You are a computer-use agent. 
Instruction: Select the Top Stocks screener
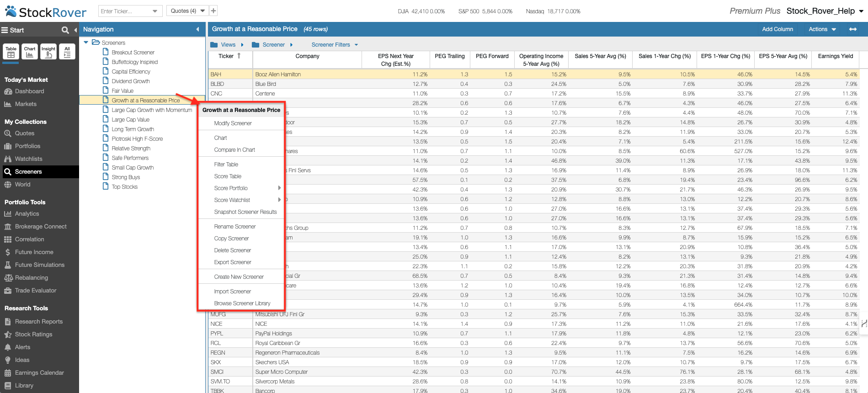(124, 187)
